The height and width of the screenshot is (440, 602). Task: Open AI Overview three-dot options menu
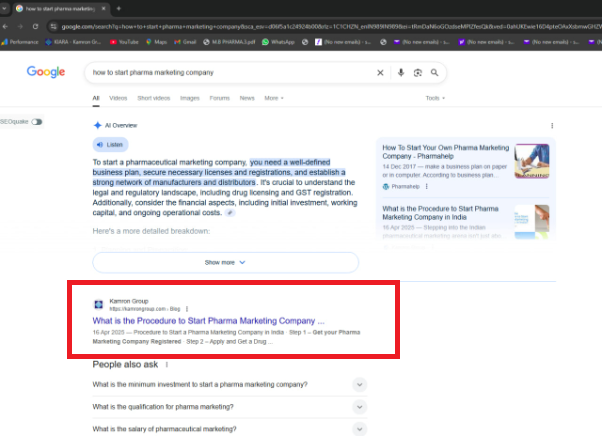[552, 125]
